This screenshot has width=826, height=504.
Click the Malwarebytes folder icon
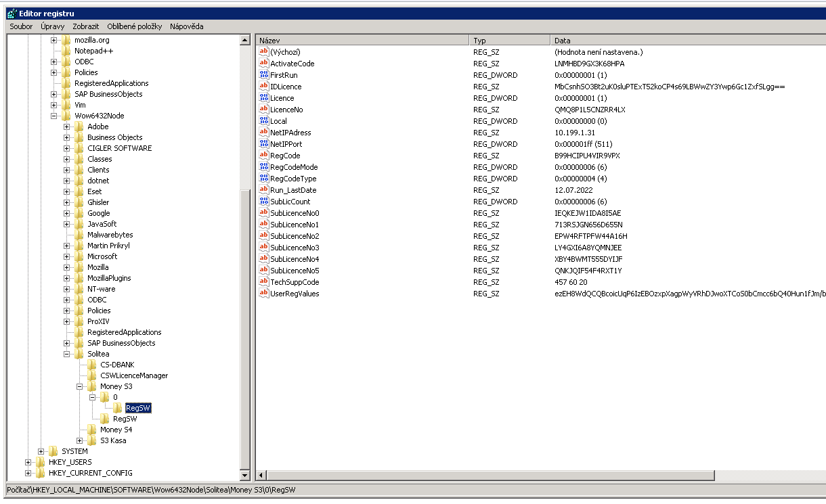coord(79,235)
